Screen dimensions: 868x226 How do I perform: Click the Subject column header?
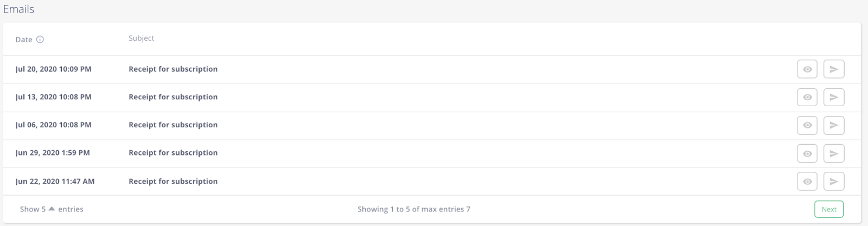[141, 38]
